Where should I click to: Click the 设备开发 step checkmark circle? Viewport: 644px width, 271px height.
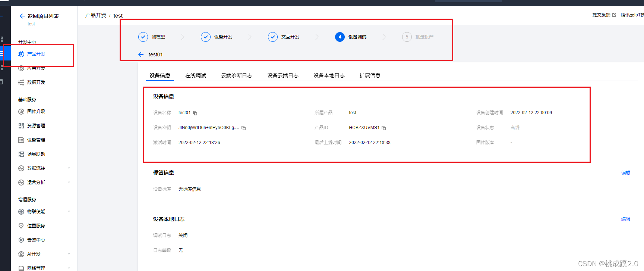[206, 37]
